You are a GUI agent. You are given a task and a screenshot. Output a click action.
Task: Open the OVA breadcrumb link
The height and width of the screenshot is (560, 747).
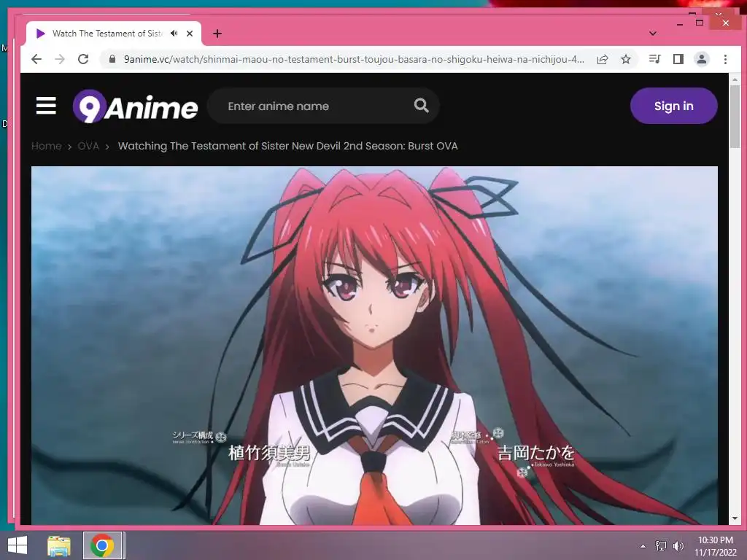(x=88, y=146)
